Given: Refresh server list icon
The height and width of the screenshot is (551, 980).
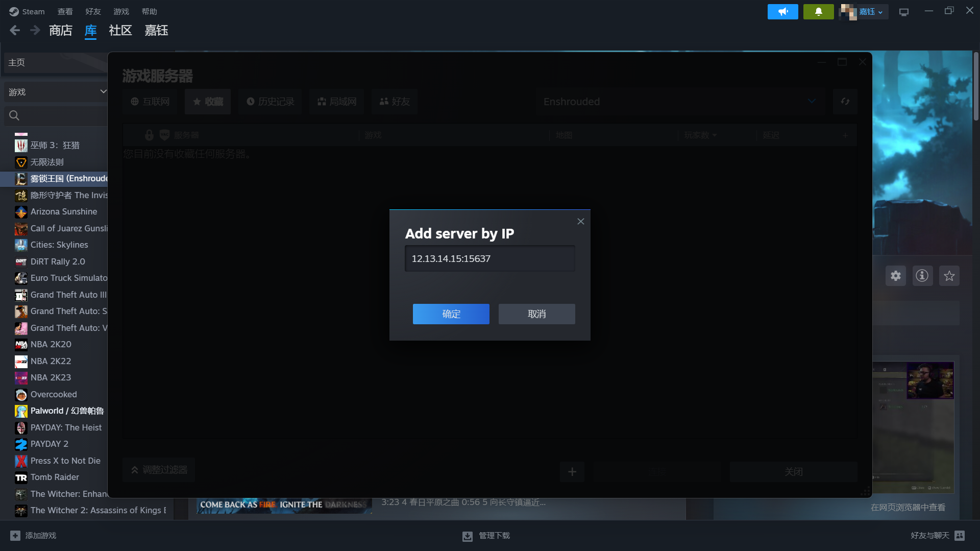Looking at the screenshot, I should [x=845, y=102].
